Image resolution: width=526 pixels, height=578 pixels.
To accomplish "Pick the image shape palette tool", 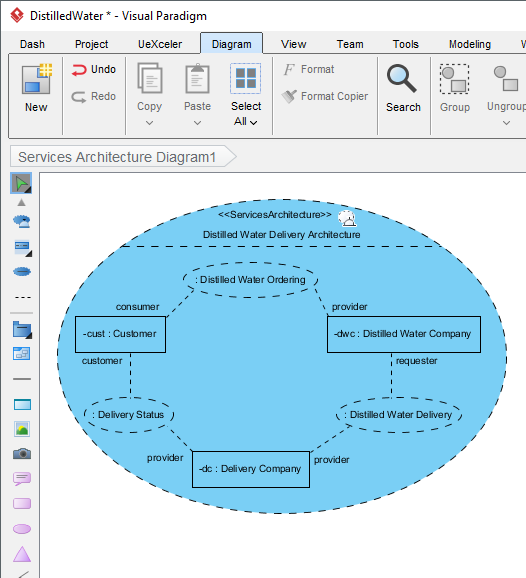I will point(22,429).
